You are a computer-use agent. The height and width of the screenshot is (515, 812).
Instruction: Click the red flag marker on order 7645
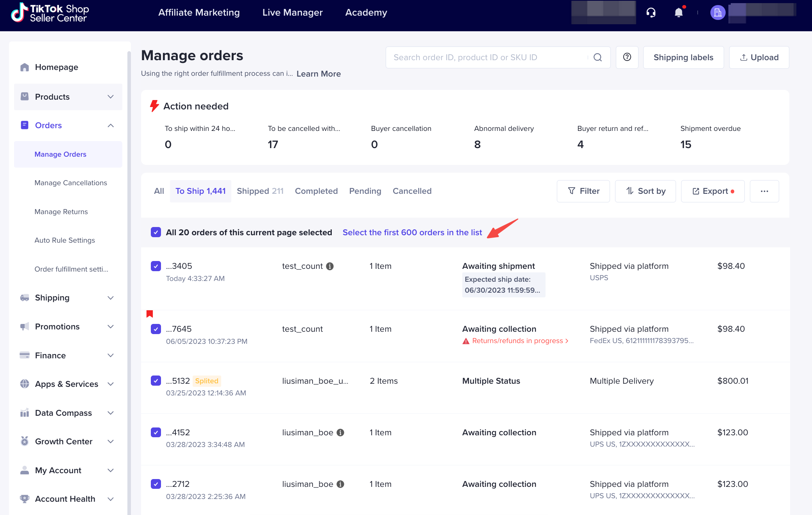[150, 314]
